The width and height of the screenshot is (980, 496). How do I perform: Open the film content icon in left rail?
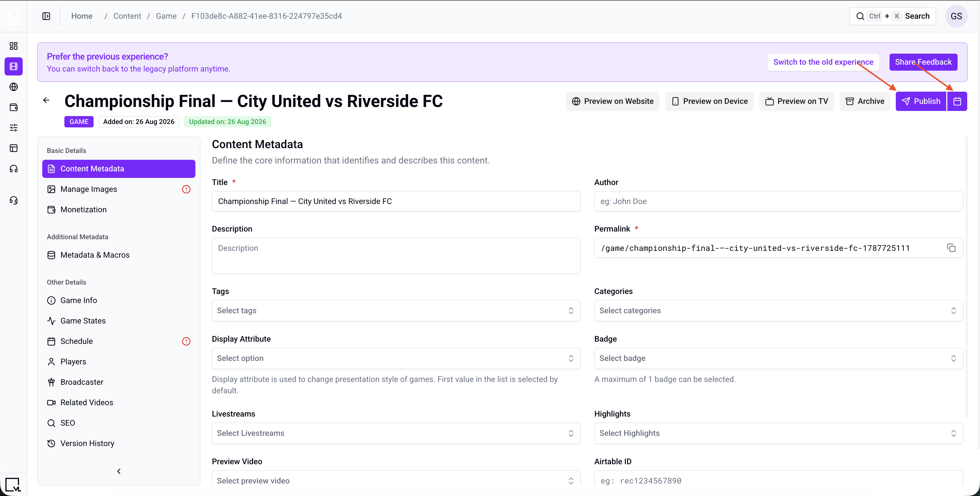pyautogui.click(x=14, y=67)
